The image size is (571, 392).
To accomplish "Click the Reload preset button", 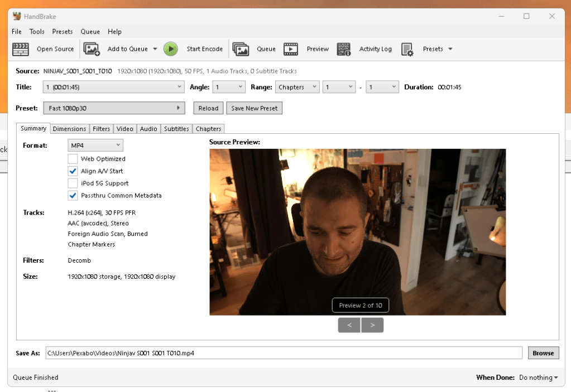I will (208, 108).
